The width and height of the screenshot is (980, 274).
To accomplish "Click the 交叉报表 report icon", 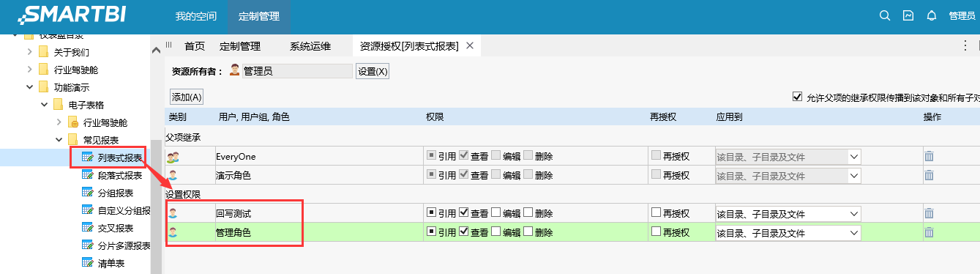I will [88, 228].
